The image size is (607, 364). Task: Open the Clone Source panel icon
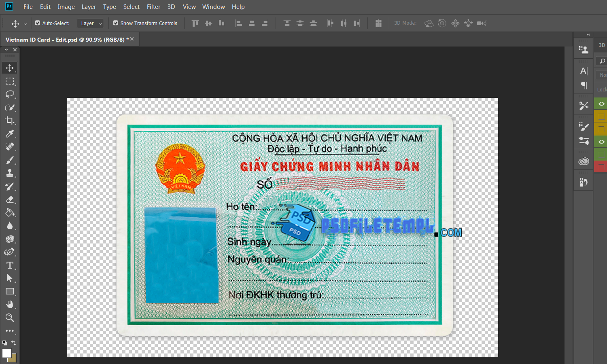[584, 50]
